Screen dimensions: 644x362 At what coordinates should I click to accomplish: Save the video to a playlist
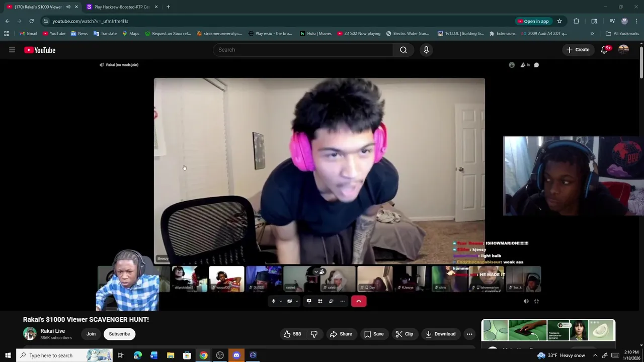(374, 334)
